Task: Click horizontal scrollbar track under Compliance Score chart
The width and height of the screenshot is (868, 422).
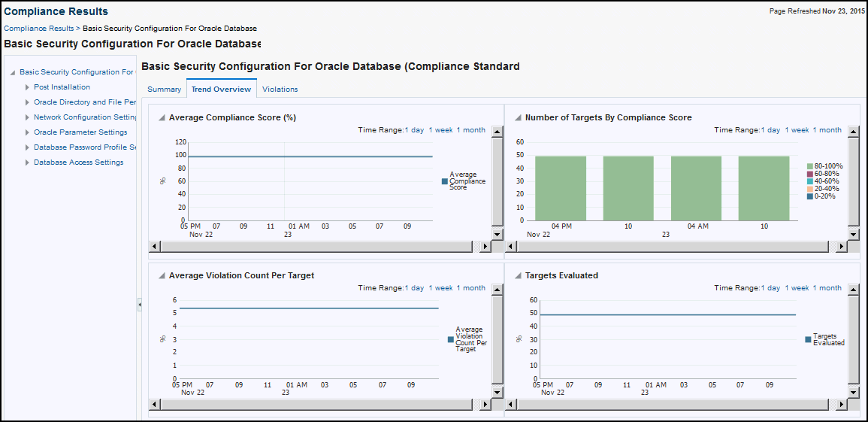Action: pyautogui.click(x=316, y=247)
